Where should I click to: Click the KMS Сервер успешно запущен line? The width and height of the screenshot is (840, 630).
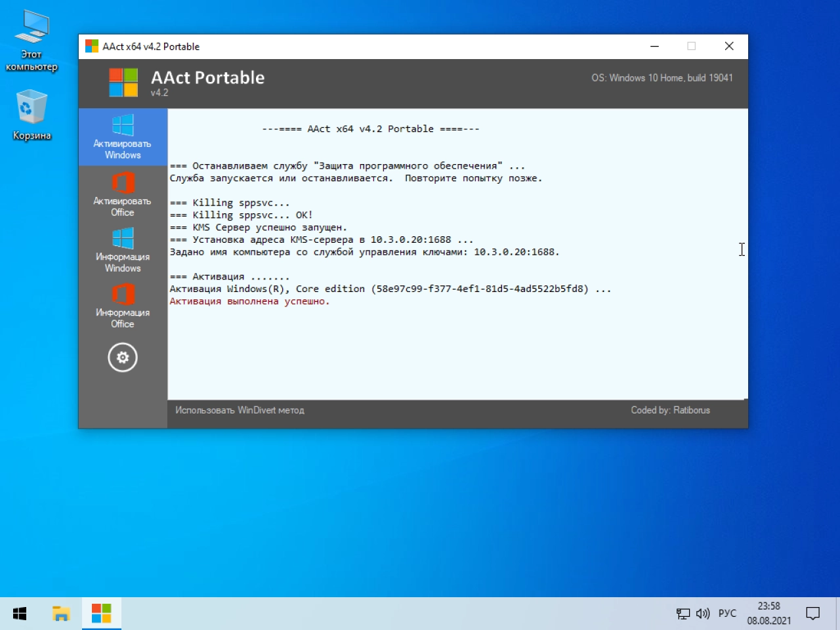point(258,227)
